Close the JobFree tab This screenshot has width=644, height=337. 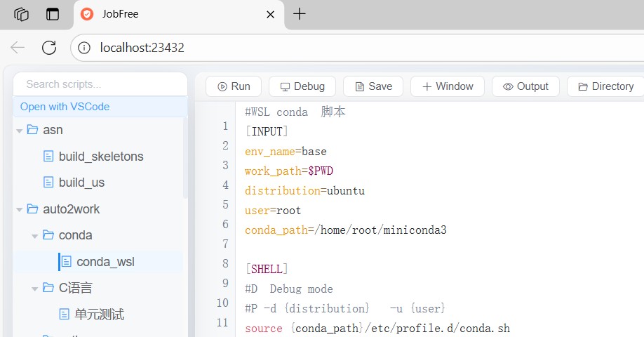pos(270,14)
